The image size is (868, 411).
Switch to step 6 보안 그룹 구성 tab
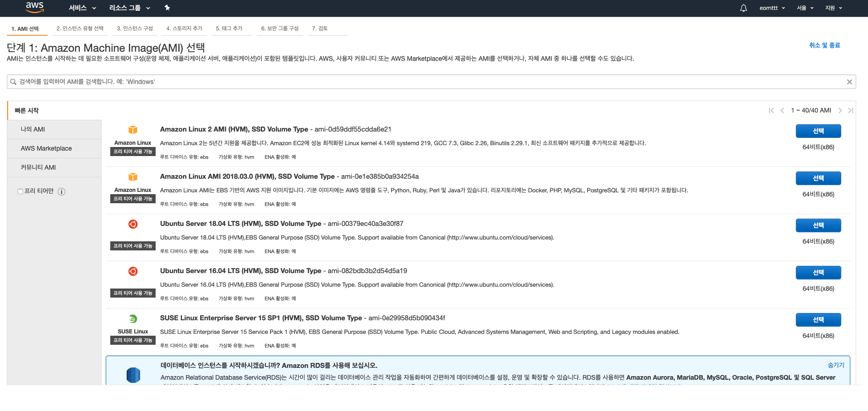(280, 29)
